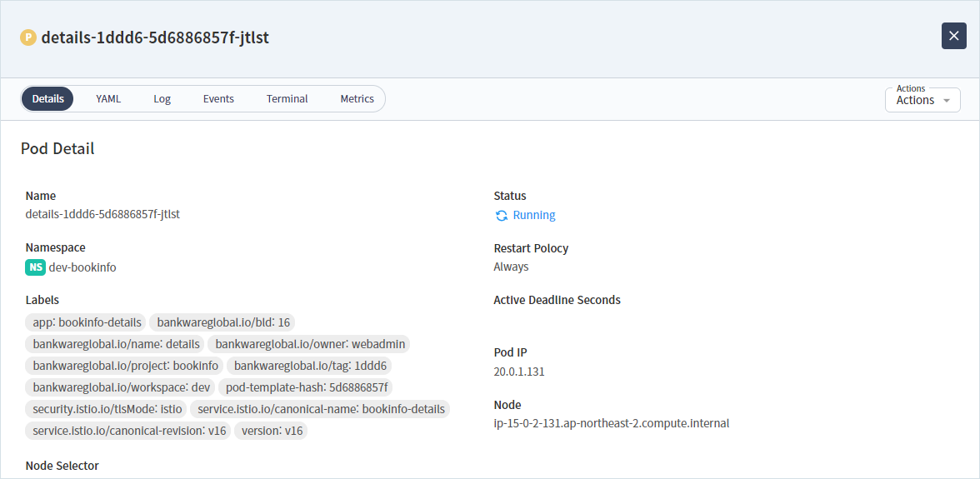Viewport: 980px width, 479px height.
Task: Click the bankwareglobal.io/bid: 16 label chip
Action: (222, 322)
